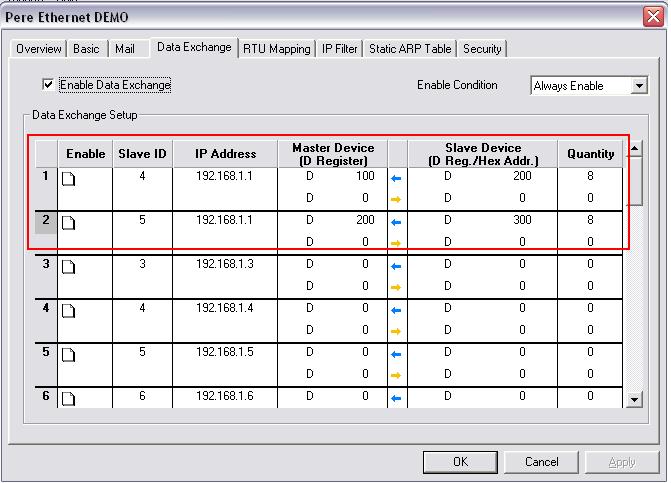Click the yellow right arrow in row 5

[x=396, y=375]
